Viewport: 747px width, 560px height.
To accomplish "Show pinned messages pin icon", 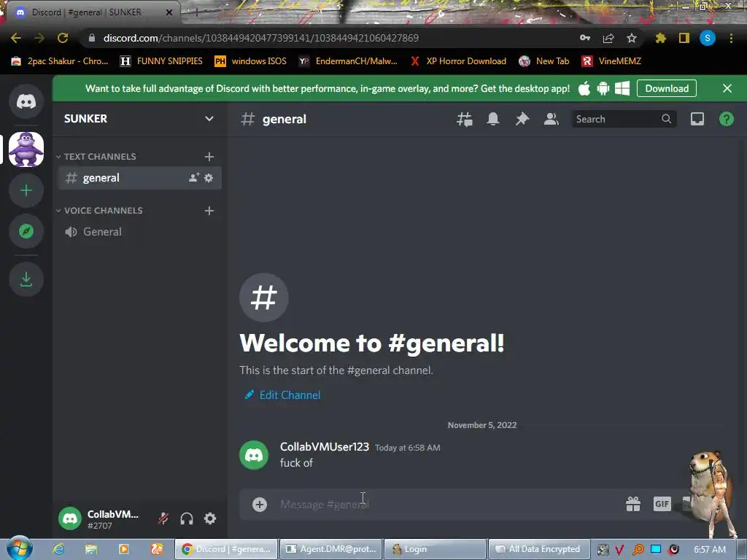I will (522, 119).
